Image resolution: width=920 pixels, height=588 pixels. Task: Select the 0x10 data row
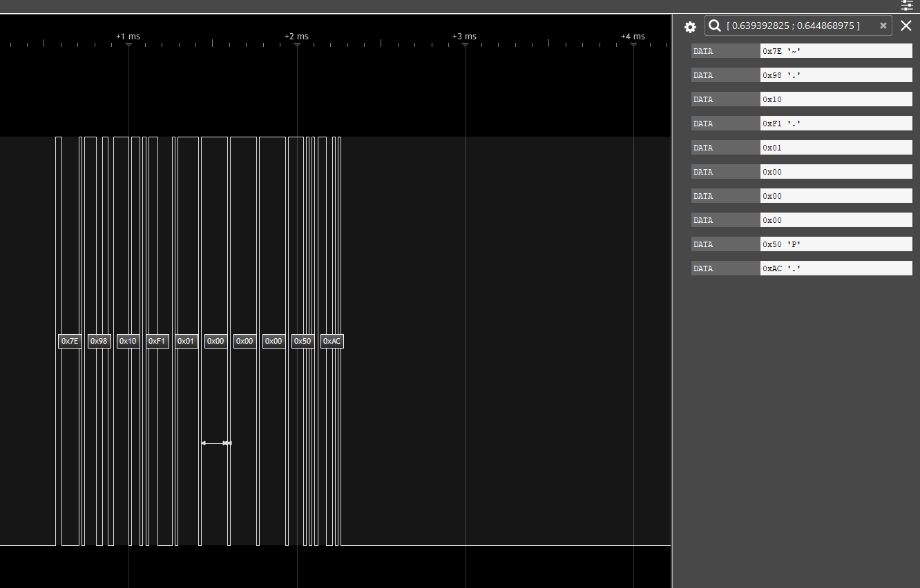click(x=802, y=99)
